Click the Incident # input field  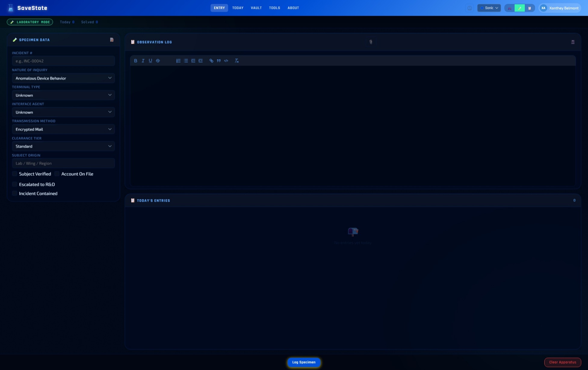point(63,61)
